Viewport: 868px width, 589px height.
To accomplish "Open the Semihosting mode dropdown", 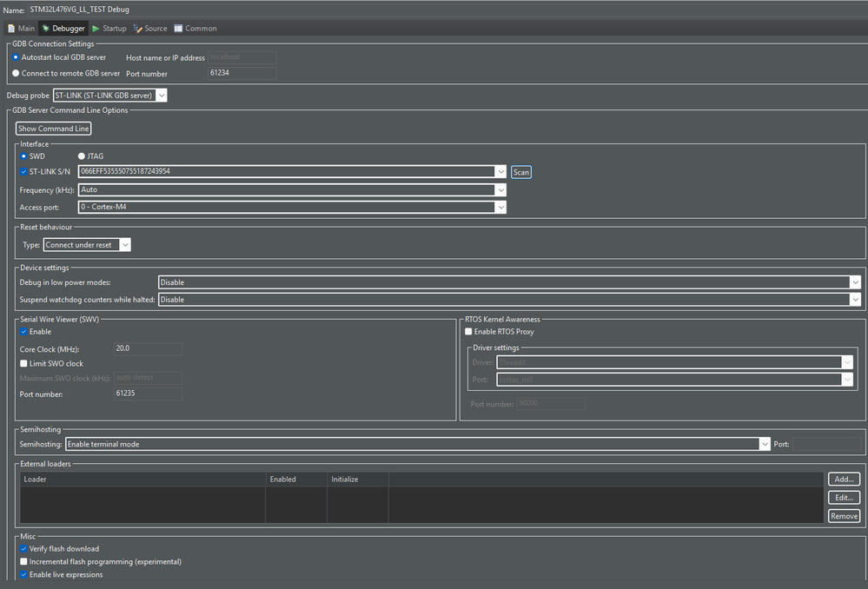I will (417, 444).
